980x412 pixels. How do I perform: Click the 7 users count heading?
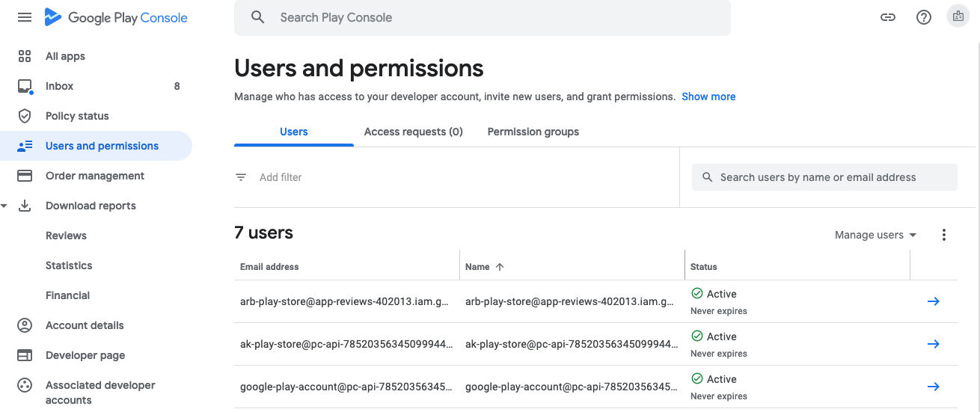coord(263,233)
